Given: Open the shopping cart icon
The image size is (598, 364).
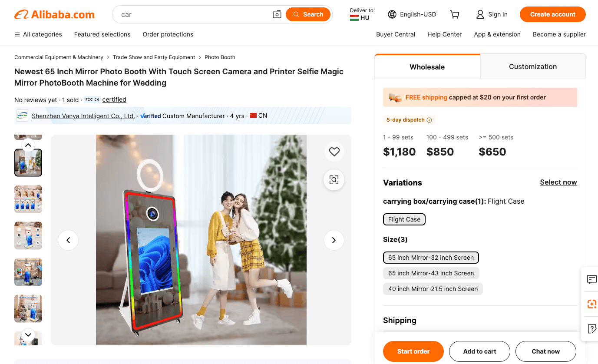Looking at the screenshot, I should click(x=455, y=14).
